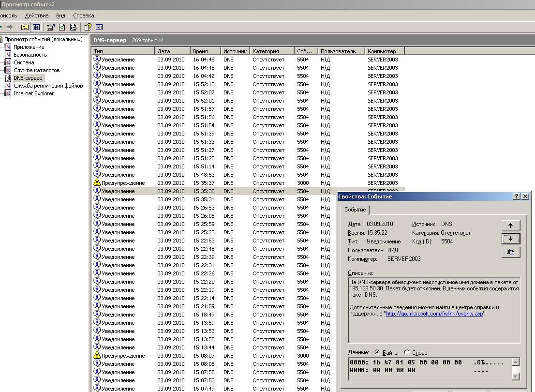Sort by the Время column header
The height and width of the screenshot is (392, 535).
(x=206, y=51)
